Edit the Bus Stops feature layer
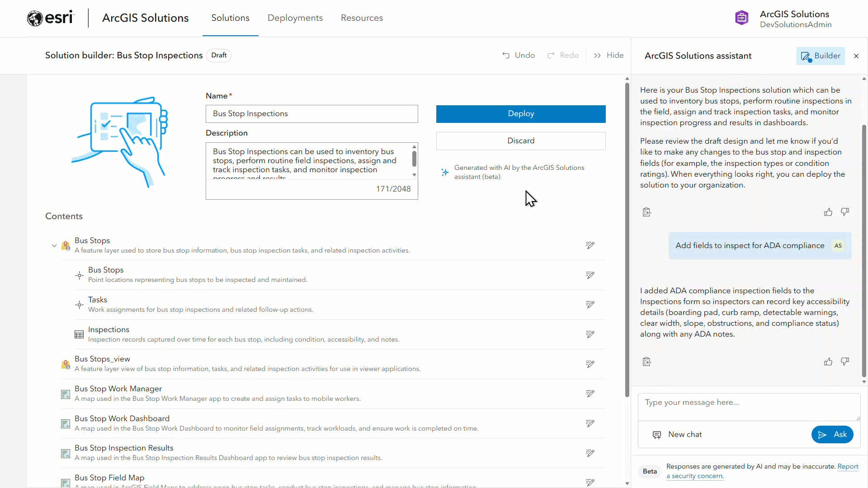The height and width of the screenshot is (488, 868). pos(590,245)
